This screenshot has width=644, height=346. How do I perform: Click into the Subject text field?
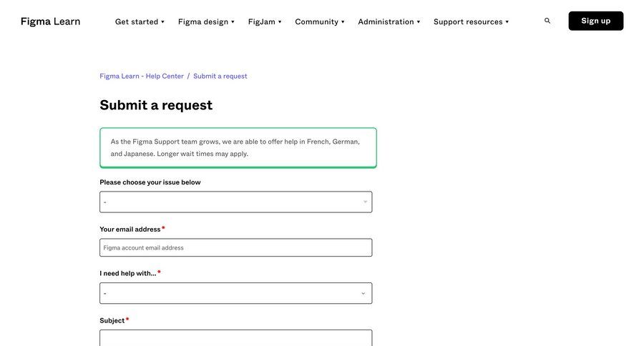235,338
